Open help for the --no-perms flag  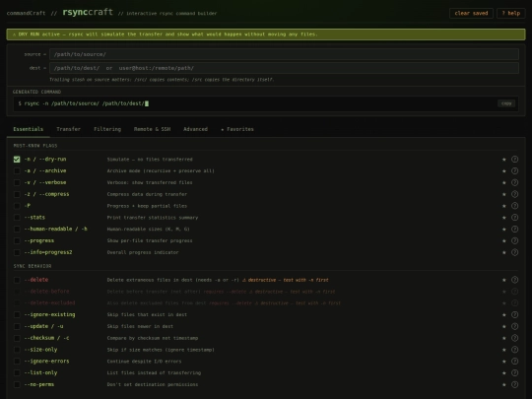(x=514, y=384)
